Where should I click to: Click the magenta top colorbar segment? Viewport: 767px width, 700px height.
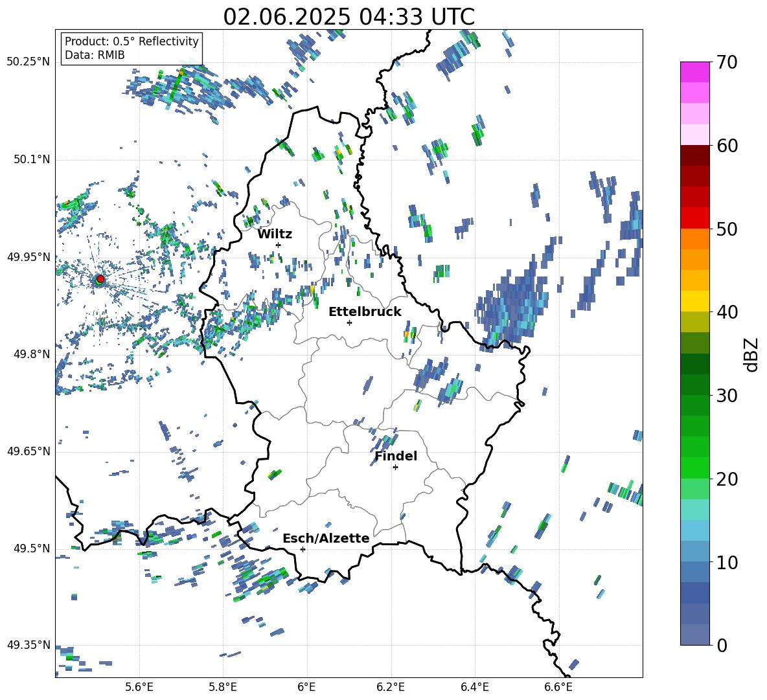coord(694,73)
